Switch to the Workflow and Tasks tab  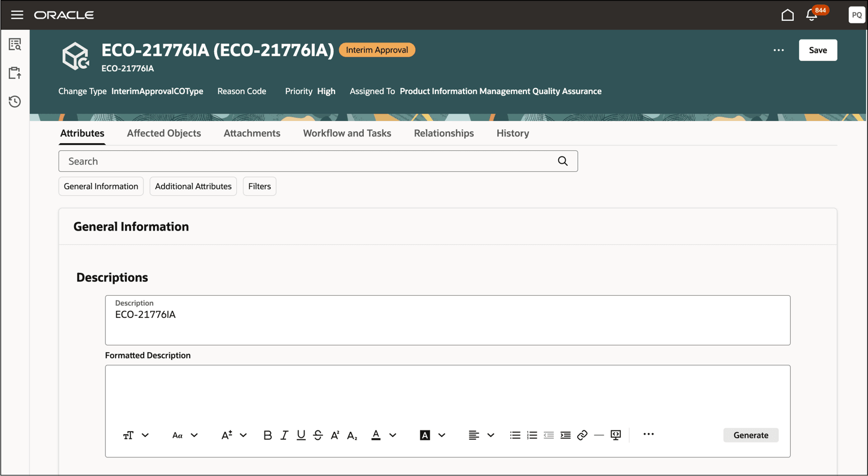(x=347, y=133)
